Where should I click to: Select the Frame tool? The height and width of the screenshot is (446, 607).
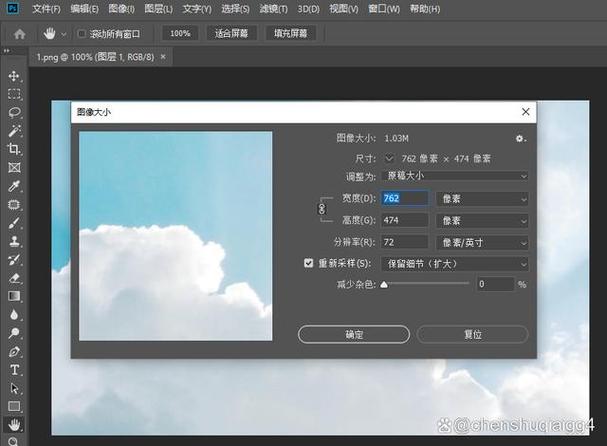coord(14,168)
